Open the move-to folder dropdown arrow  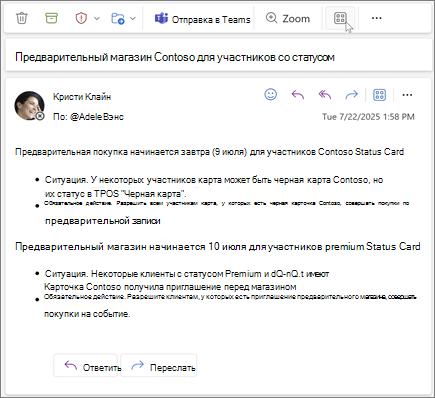[x=133, y=18]
